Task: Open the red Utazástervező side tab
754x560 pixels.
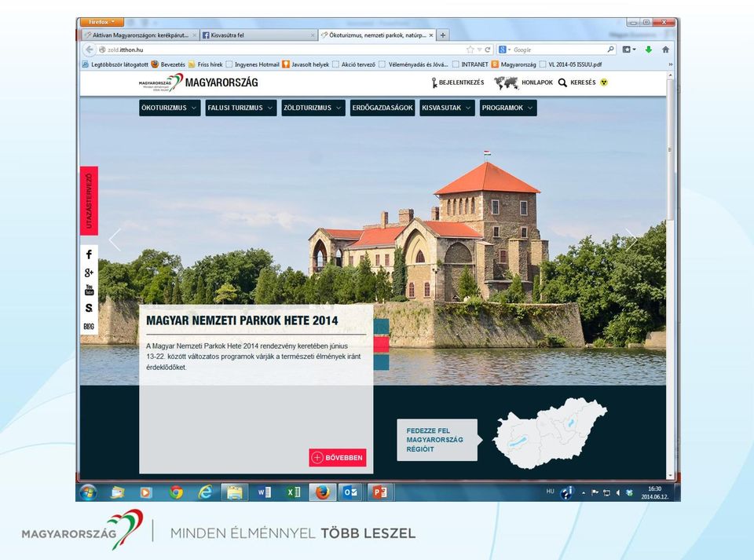Action: (x=89, y=201)
